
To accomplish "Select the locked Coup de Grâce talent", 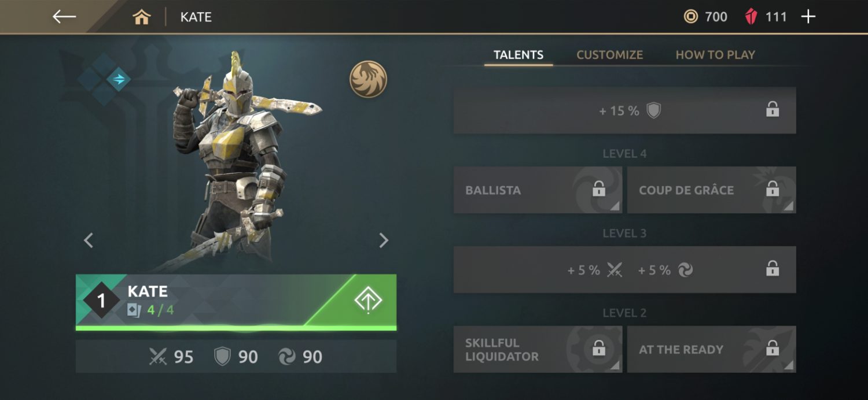I will pos(711,190).
